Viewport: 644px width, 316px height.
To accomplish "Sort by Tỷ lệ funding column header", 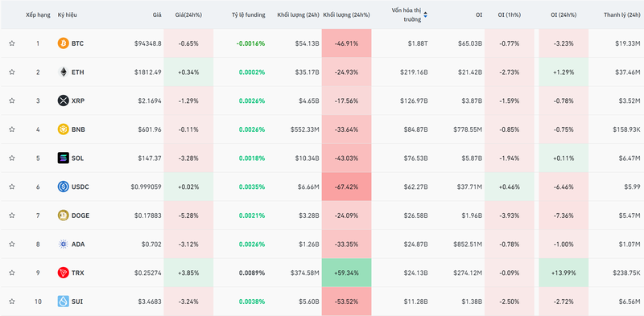I will pyautogui.click(x=248, y=14).
